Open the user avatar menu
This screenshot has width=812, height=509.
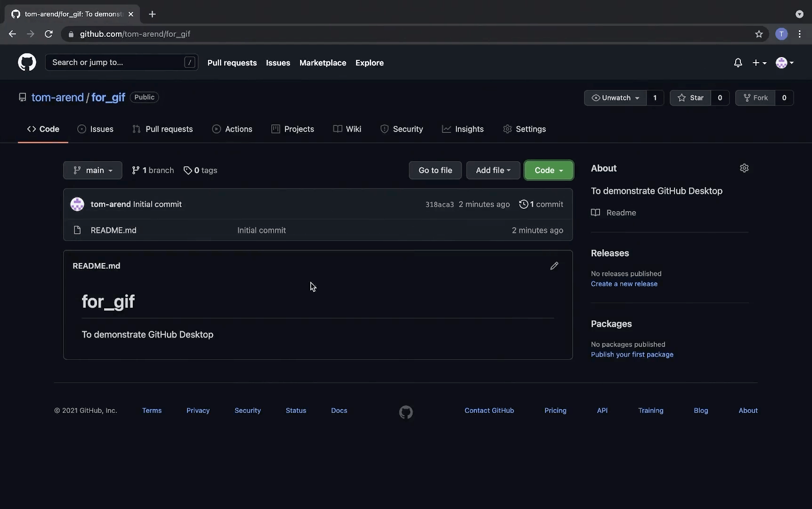tap(784, 63)
